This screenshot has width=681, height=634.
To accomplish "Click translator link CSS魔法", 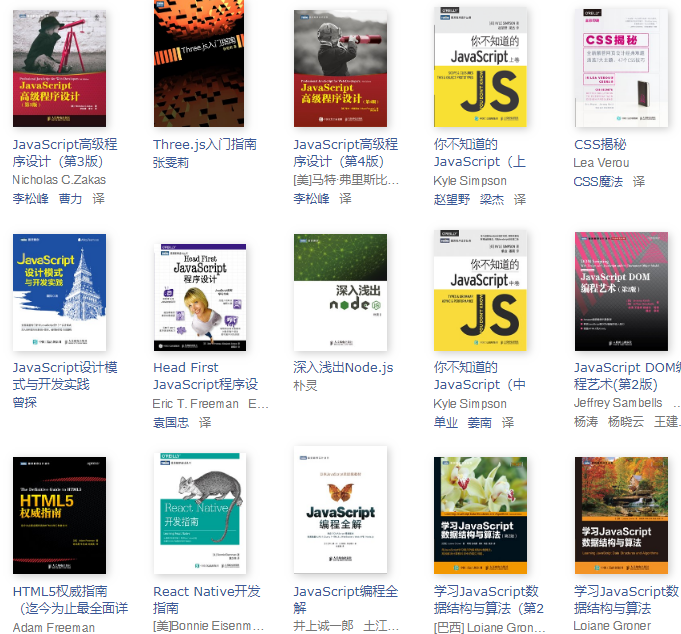I will click(x=598, y=181).
